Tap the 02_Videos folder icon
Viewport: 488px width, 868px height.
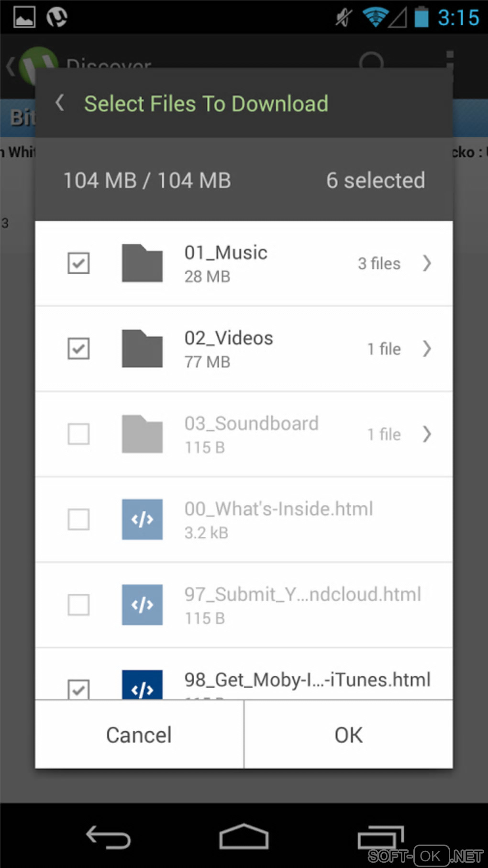pos(142,348)
